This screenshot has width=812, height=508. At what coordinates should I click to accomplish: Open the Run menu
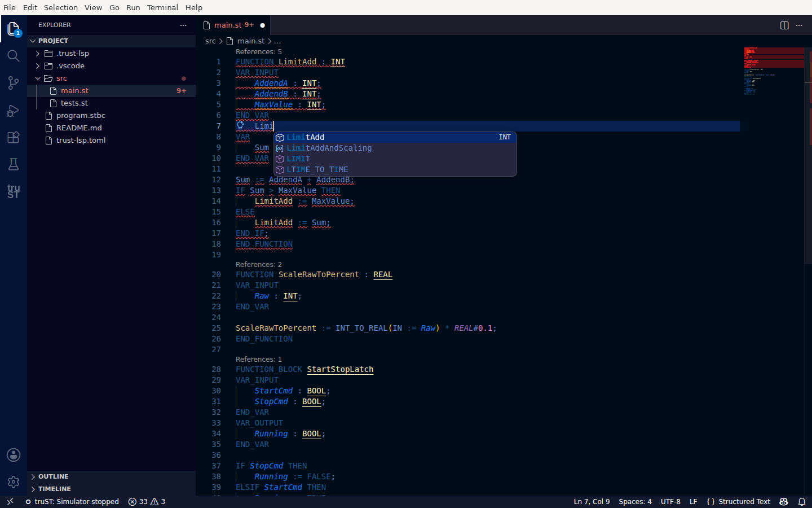133,7
